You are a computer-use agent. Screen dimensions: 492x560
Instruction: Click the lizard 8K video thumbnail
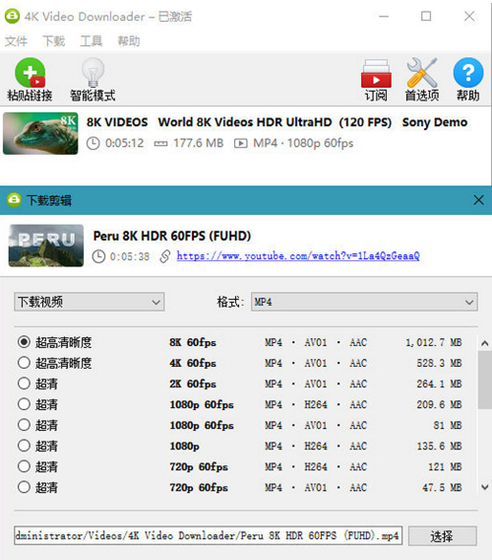click(x=40, y=133)
